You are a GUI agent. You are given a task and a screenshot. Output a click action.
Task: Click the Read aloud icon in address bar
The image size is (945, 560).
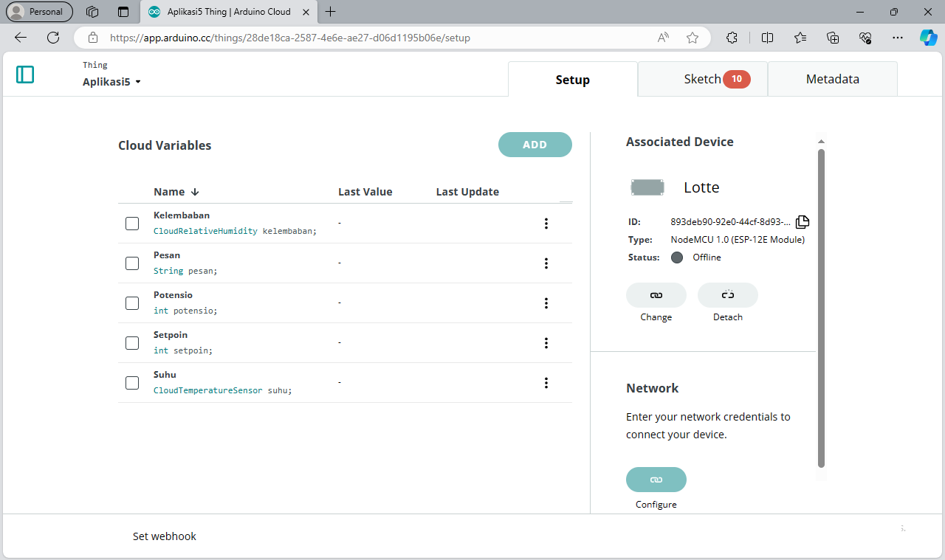point(663,38)
